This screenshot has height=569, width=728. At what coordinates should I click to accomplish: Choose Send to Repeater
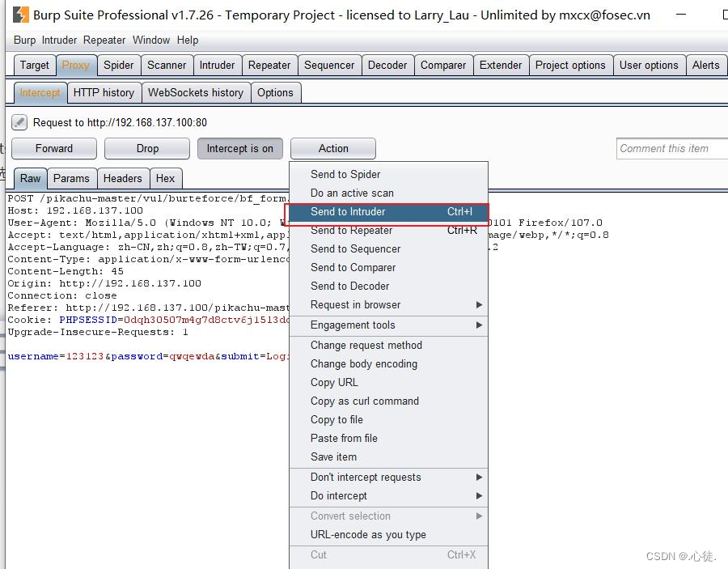tap(388, 231)
